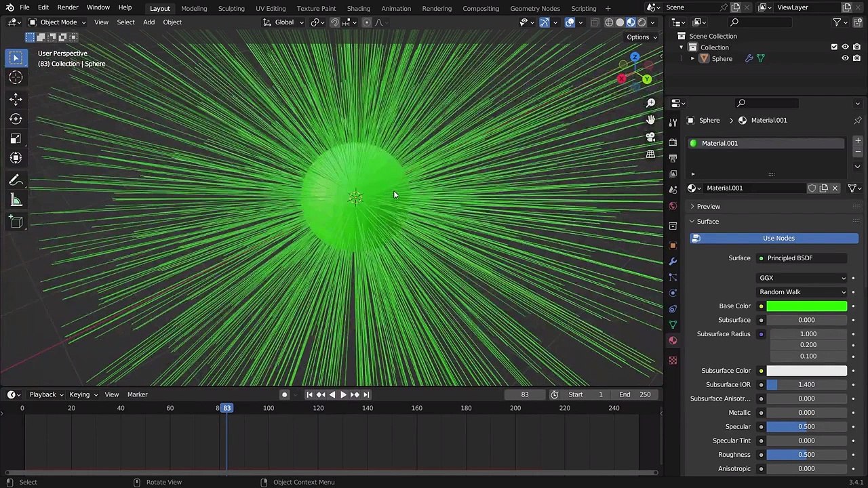
Task: Open the Particles properties tab
Action: coord(673,277)
